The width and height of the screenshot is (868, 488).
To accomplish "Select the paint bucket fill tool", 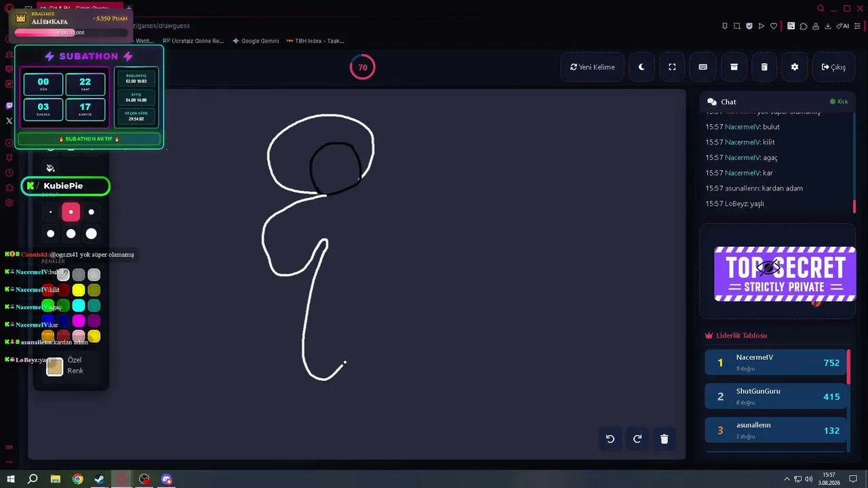I will click(50, 168).
